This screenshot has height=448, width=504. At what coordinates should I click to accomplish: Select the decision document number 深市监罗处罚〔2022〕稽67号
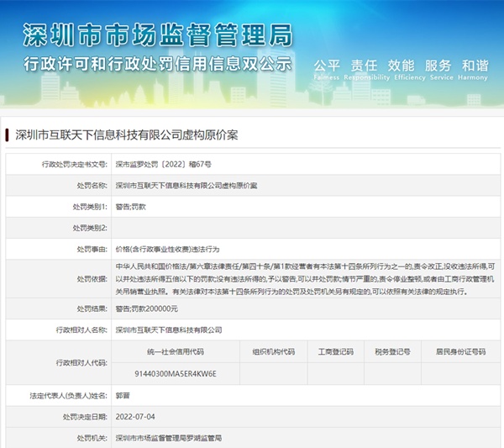[163, 166]
